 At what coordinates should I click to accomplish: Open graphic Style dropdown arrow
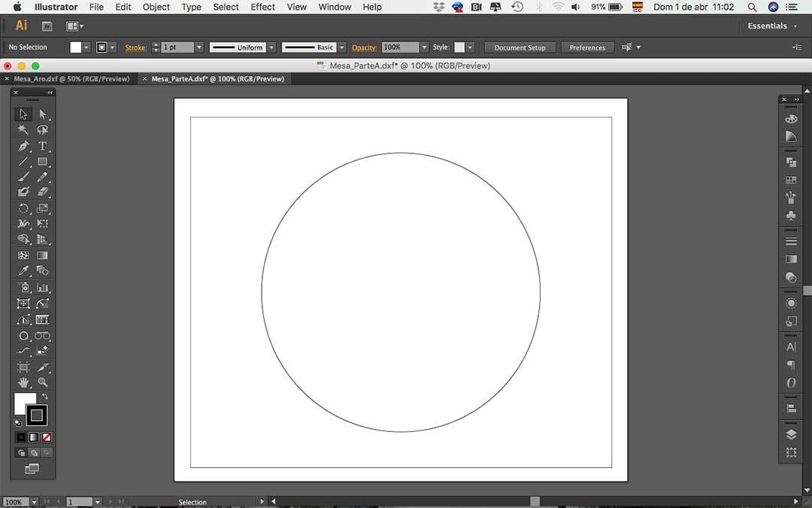tap(470, 47)
